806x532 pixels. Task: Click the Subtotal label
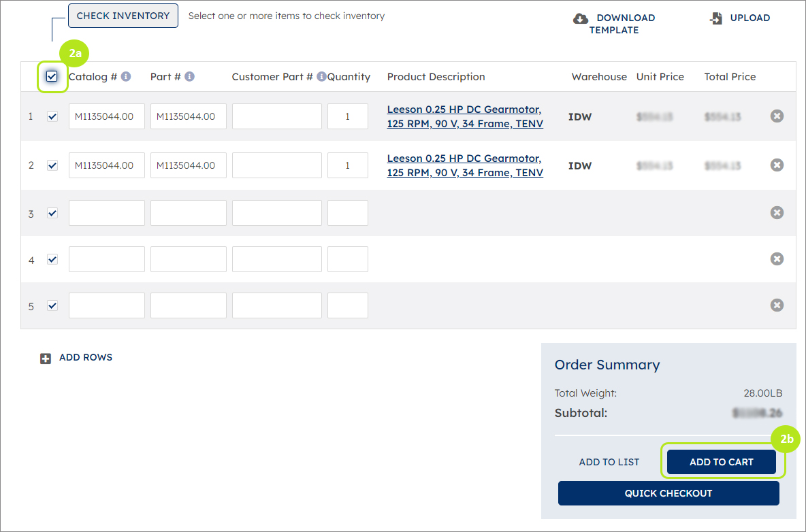pyautogui.click(x=581, y=413)
